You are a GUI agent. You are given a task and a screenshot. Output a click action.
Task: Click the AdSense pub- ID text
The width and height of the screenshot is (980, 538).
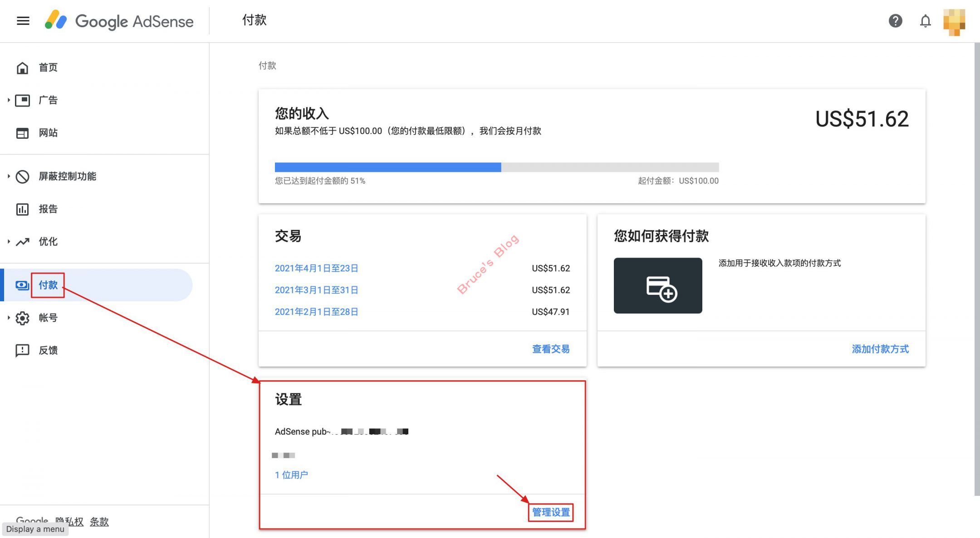(341, 431)
